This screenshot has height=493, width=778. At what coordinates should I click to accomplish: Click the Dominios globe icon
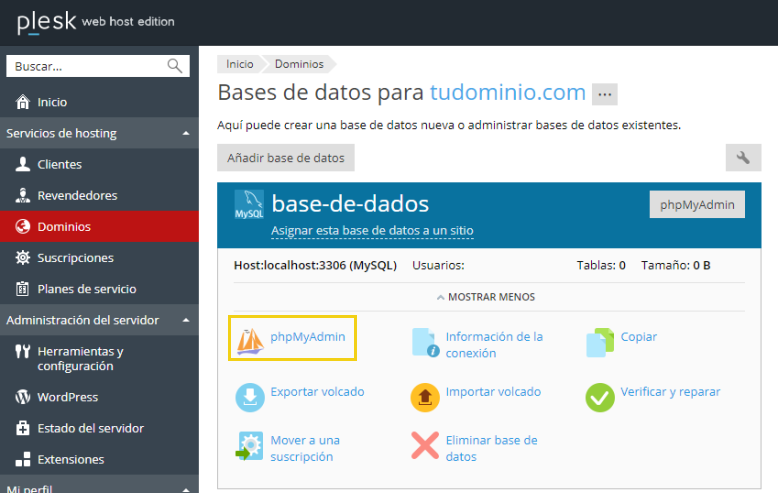pos(22,227)
